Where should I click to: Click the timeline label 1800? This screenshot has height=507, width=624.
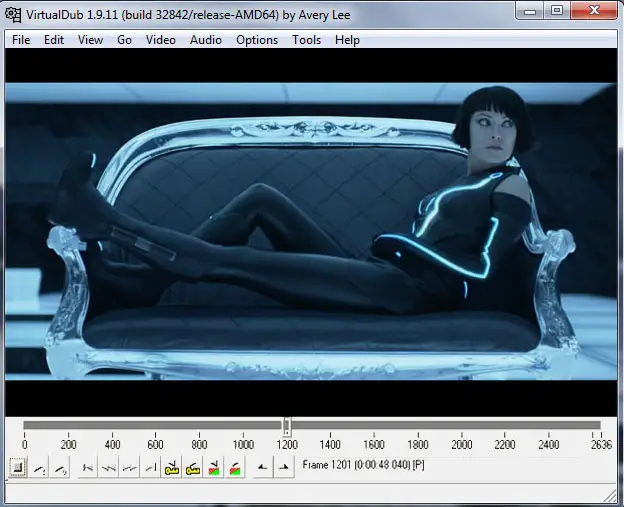point(418,445)
